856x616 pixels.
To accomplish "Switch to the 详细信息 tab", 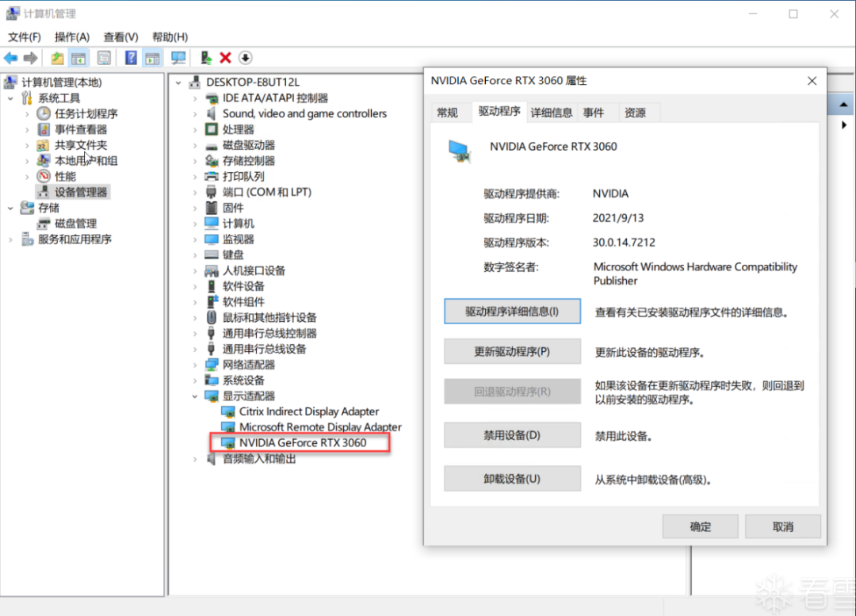I will [x=552, y=113].
